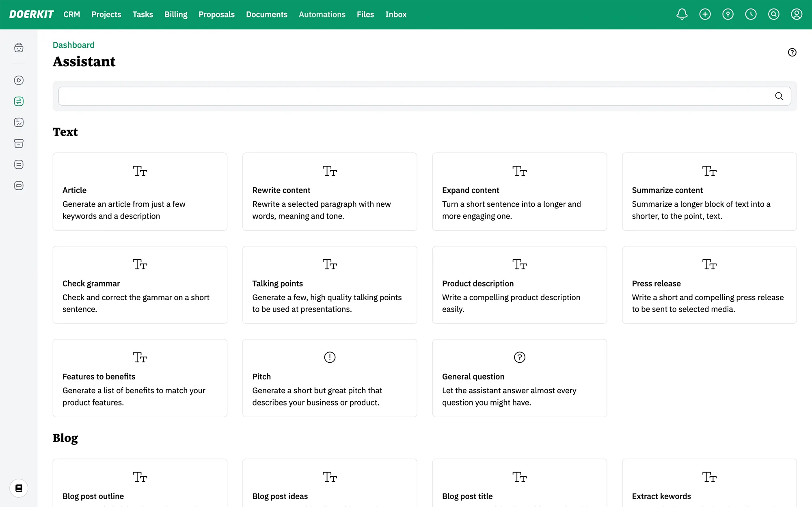Click the notifications bell icon

pos(682,15)
